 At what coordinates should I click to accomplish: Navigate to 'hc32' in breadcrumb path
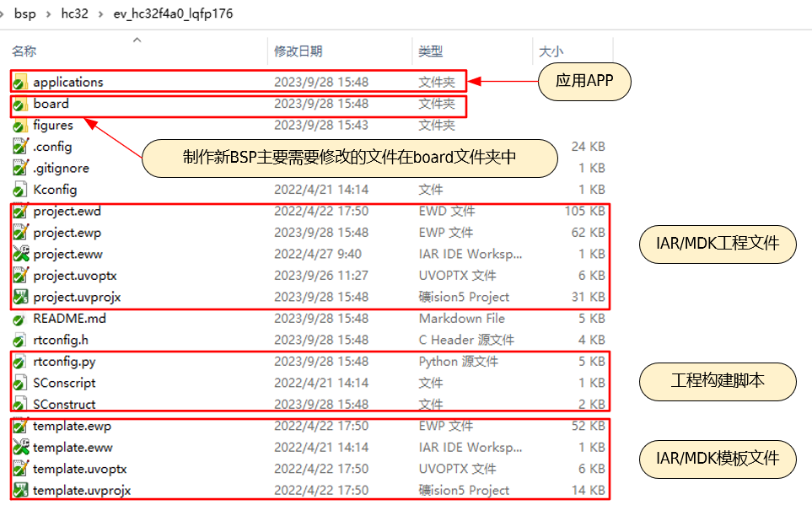click(74, 13)
